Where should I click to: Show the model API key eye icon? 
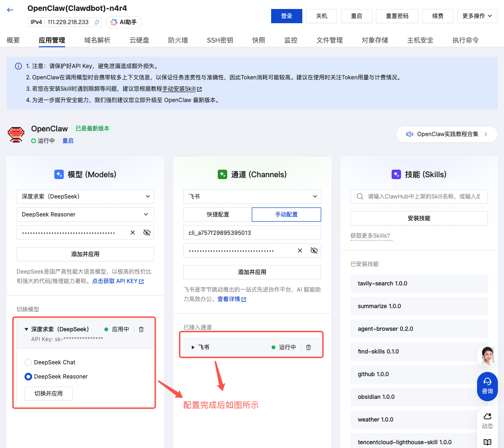pyautogui.click(x=147, y=233)
